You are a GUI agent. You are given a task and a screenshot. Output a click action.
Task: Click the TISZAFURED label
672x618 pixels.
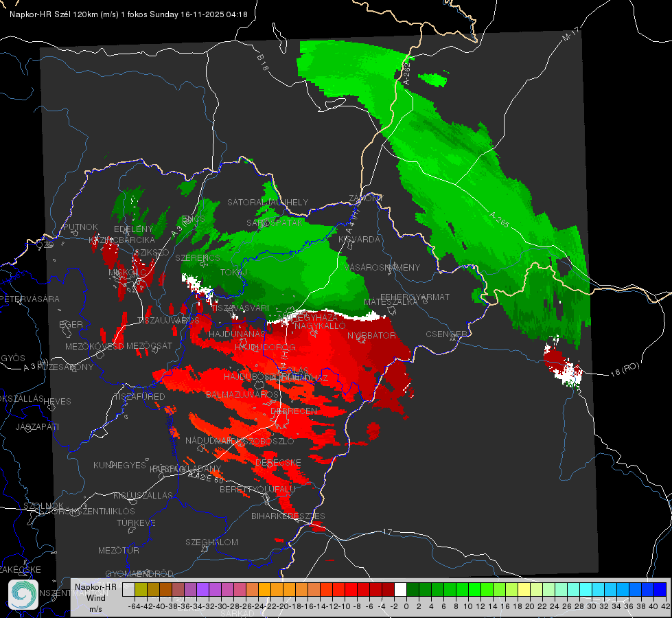coord(139,396)
